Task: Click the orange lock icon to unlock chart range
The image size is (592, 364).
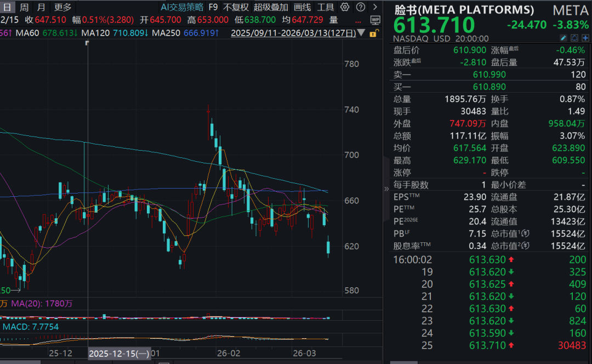Action: [373, 33]
